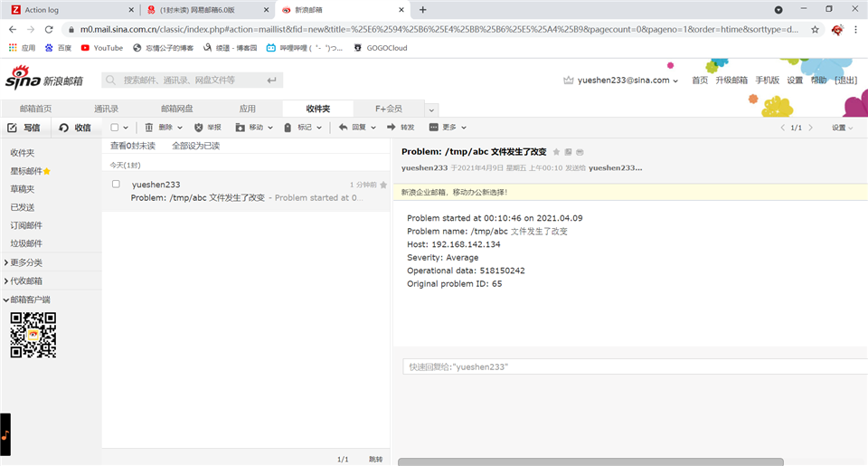Screen dimensions: 868x466
Task: Click the 举报 report shield icon
Action: [199, 128]
